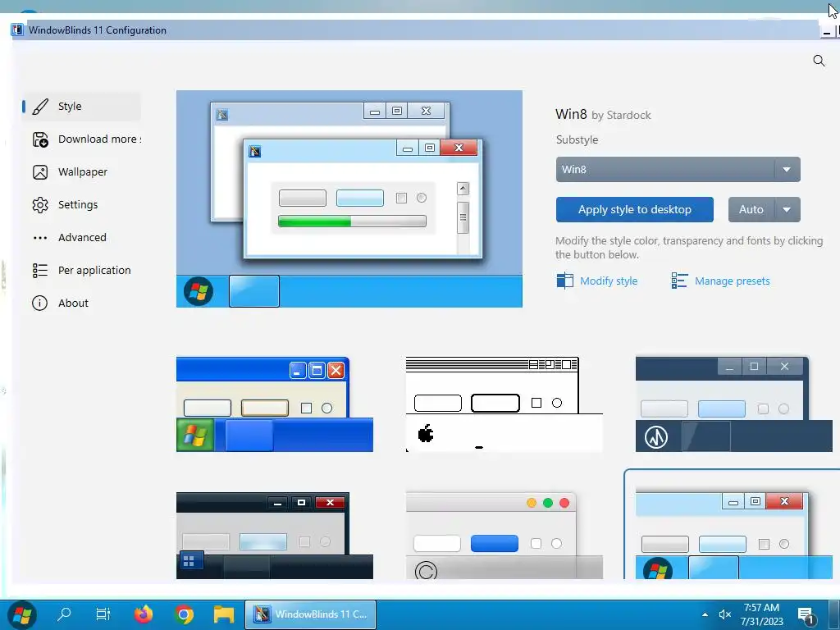Click the Settings gear icon
The width and height of the screenshot is (840, 630).
[x=40, y=204]
